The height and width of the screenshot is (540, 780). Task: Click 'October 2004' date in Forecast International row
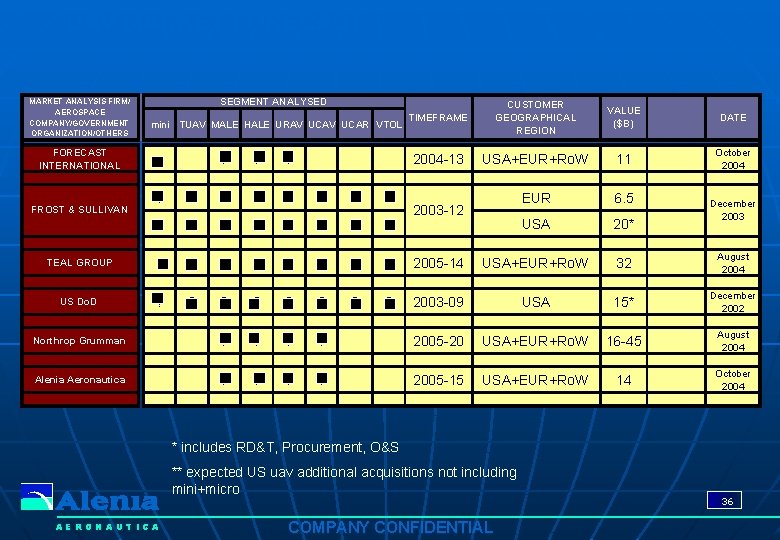[x=733, y=159]
